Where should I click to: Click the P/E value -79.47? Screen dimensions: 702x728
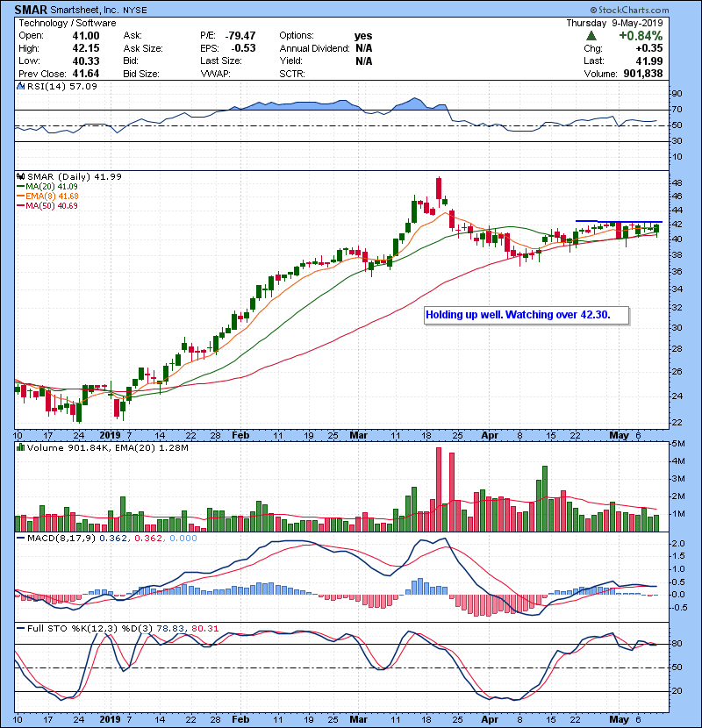tap(240, 36)
